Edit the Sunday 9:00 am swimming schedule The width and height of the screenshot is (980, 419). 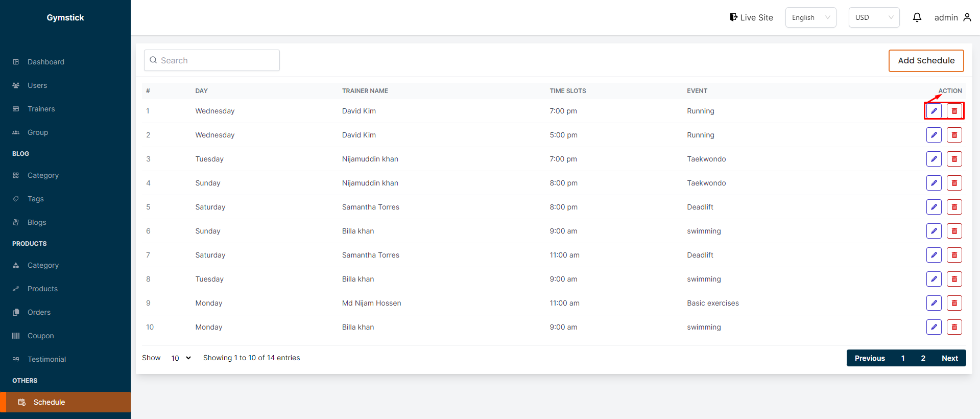[x=934, y=231]
